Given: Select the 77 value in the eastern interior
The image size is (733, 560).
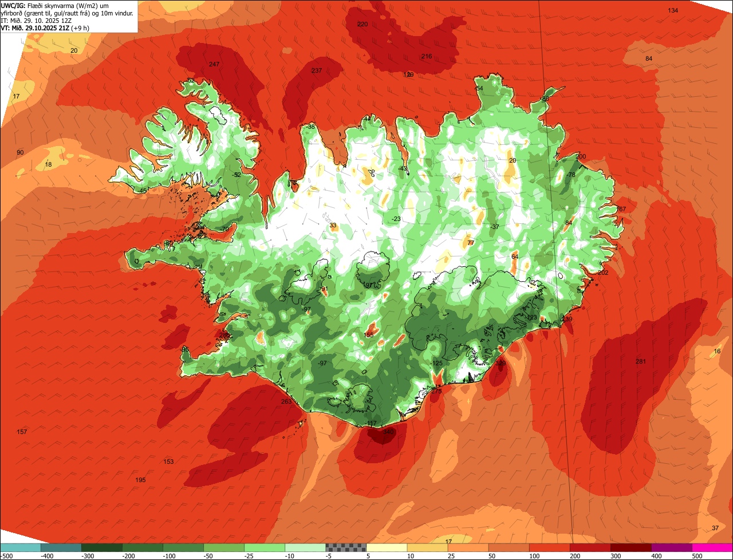Looking at the screenshot, I should click(x=471, y=243).
